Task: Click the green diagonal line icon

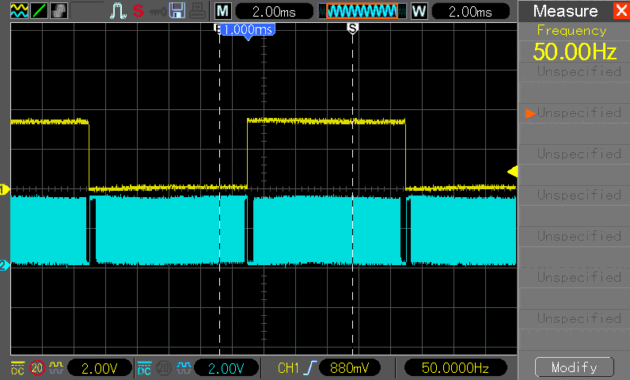Action: pyautogui.click(x=39, y=11)
